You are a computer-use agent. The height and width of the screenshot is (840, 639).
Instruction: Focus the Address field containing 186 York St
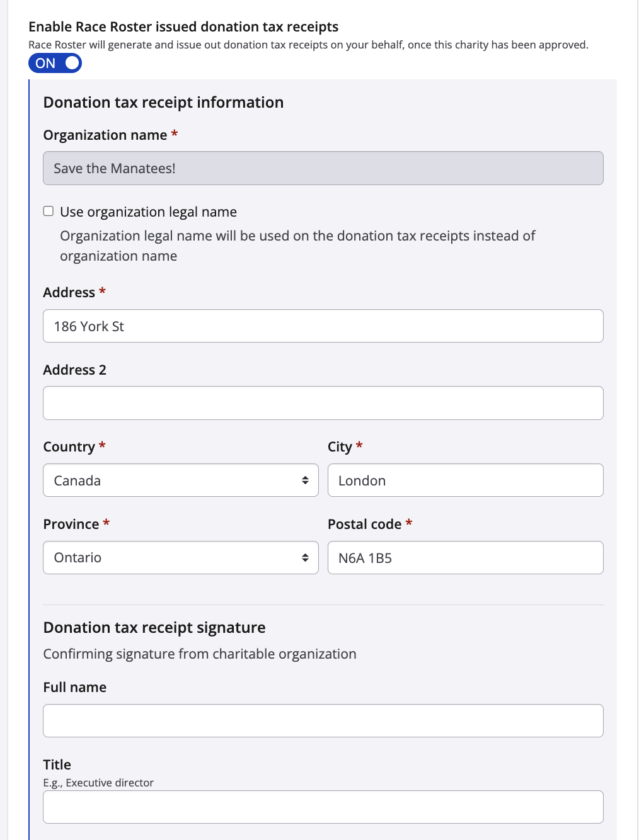pyautogui.click(x=323, y=326)
